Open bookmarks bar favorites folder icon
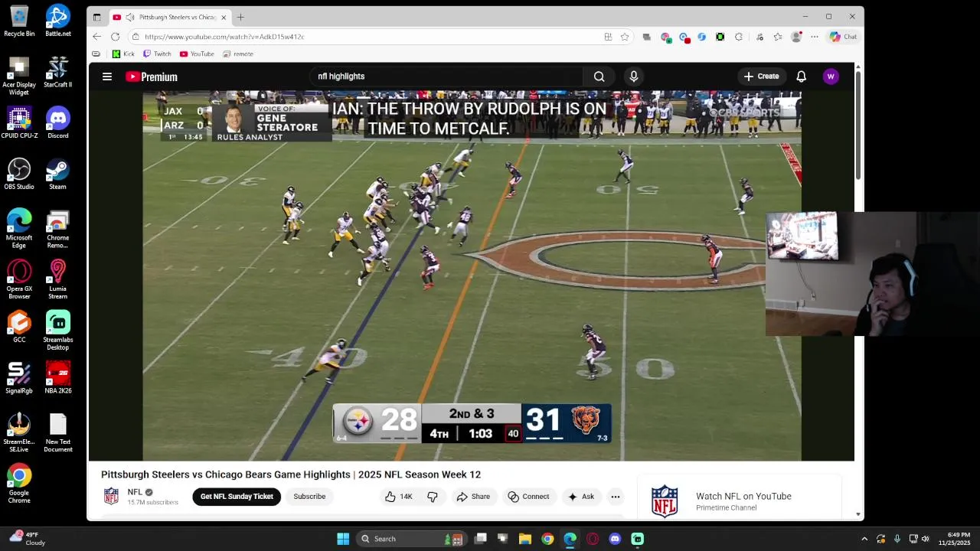980x551 pixels. pyautogui.click(x=96, y=54)
